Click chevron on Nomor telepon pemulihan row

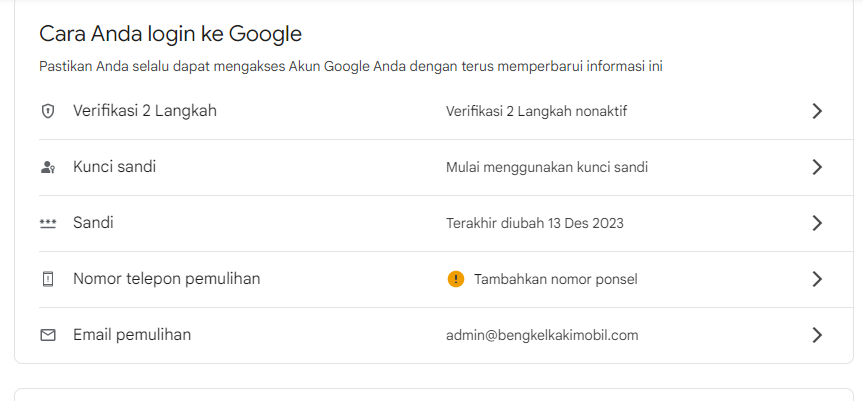click(817, 279)
